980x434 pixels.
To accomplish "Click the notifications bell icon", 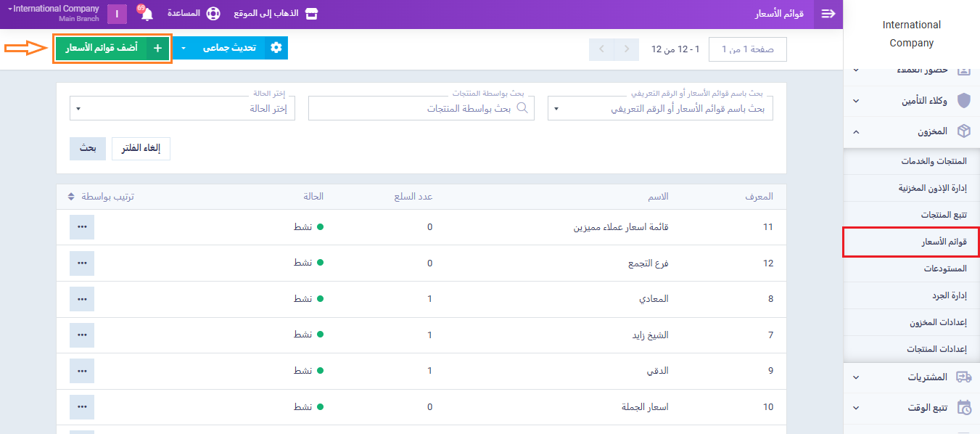I will 147,15.
